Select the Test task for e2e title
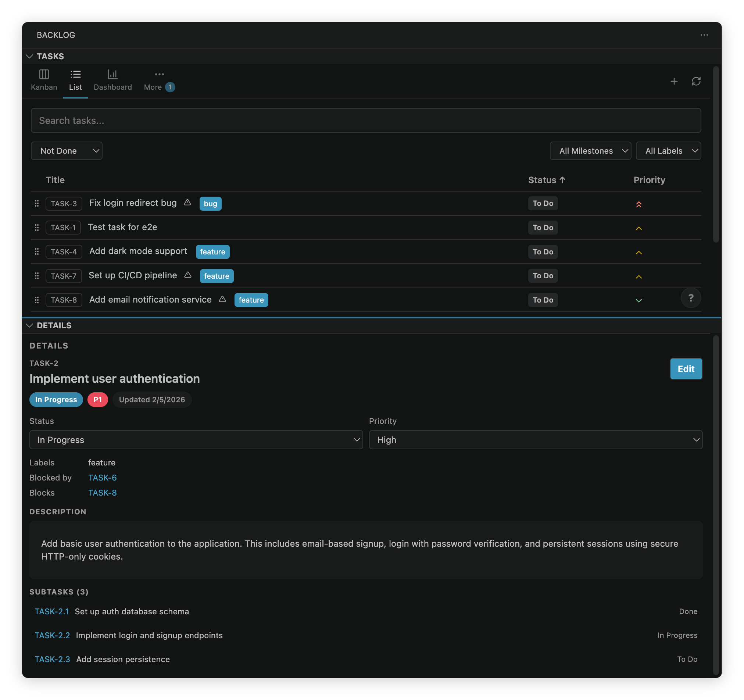Screen dimensions: 744x700 tap(122, 227)
